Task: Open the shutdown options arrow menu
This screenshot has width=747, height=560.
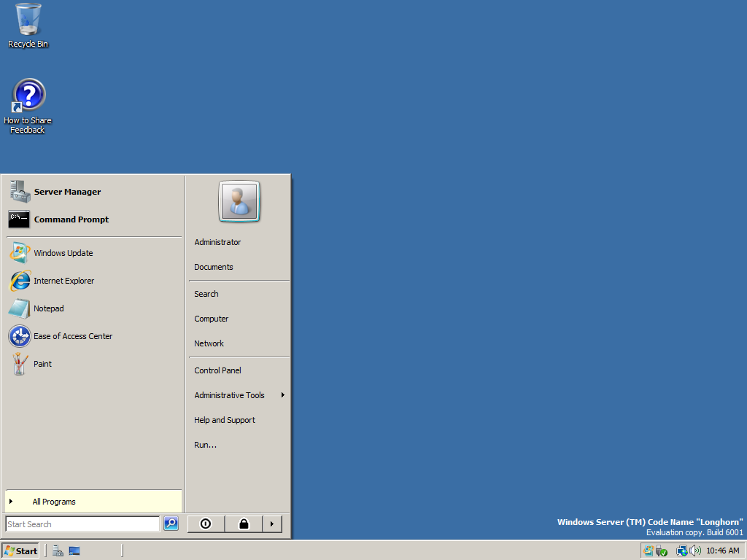Action: [x=272, y=524]
